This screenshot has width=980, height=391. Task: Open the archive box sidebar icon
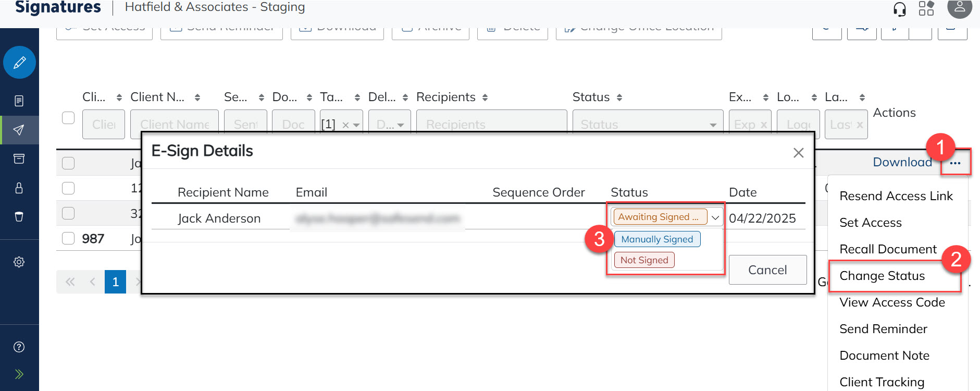(x=19, y=158)
